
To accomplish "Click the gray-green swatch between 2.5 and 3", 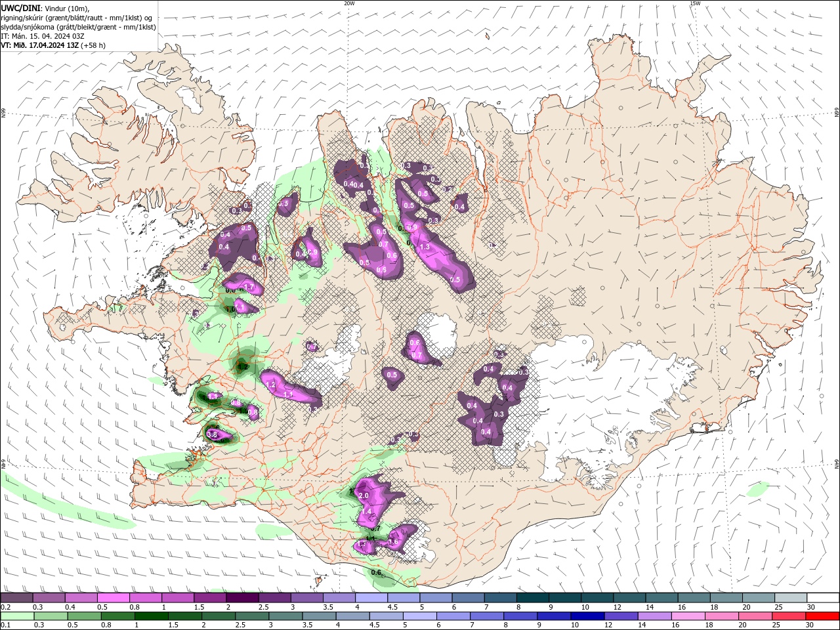I will tap(251, 616).
